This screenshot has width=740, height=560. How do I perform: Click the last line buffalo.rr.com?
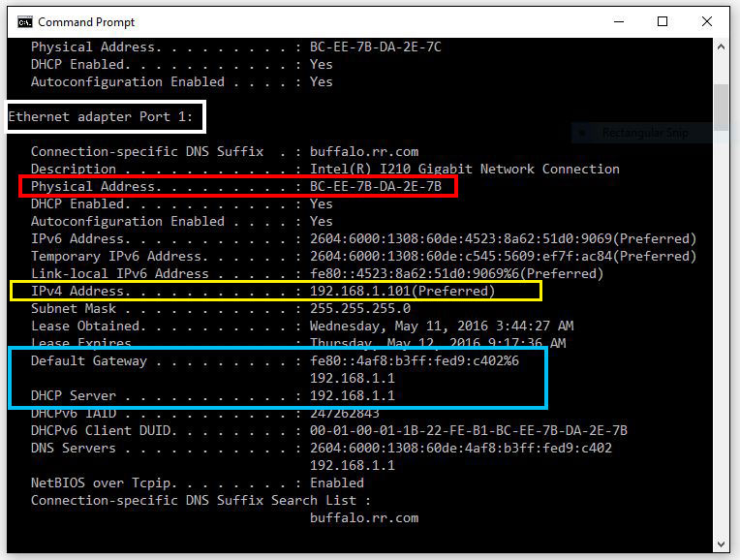click(x=364, y=517)
